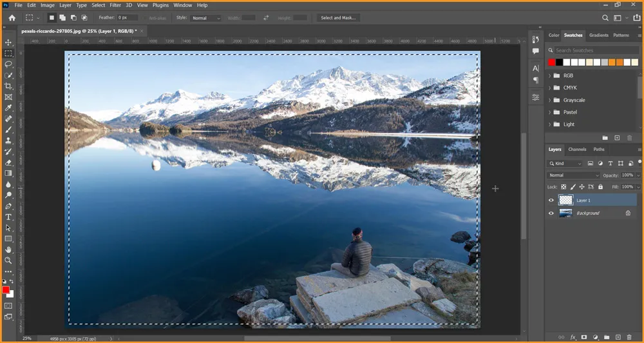Click the Select and Mask button

(x=338, y=18)
